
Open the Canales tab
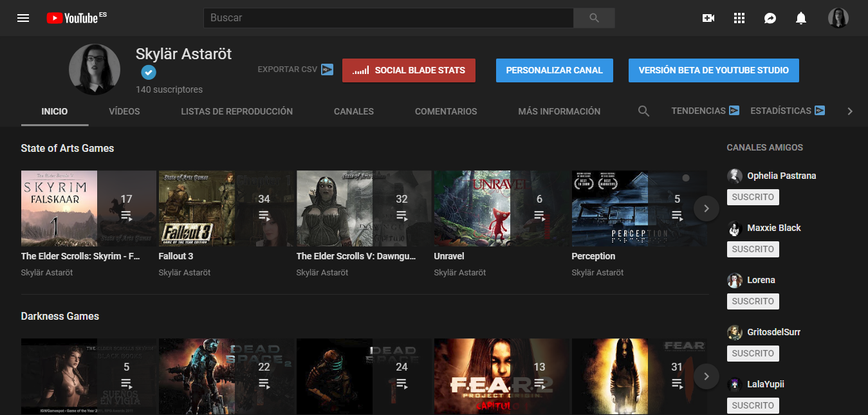point(354,111)
